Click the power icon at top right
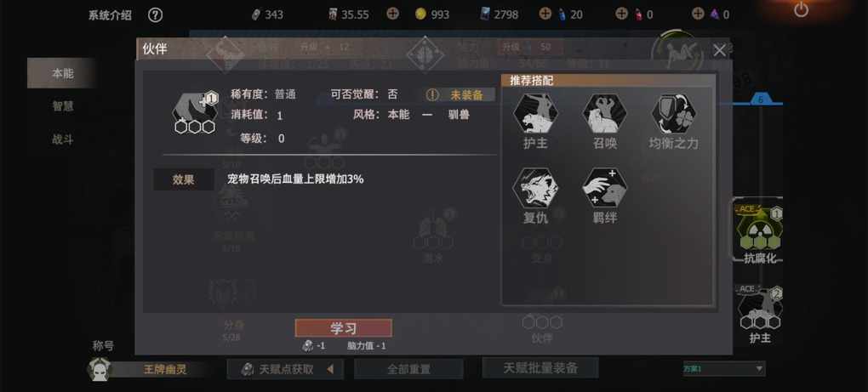The width and height of the screenshot is (868, 392). pos(801,10)
